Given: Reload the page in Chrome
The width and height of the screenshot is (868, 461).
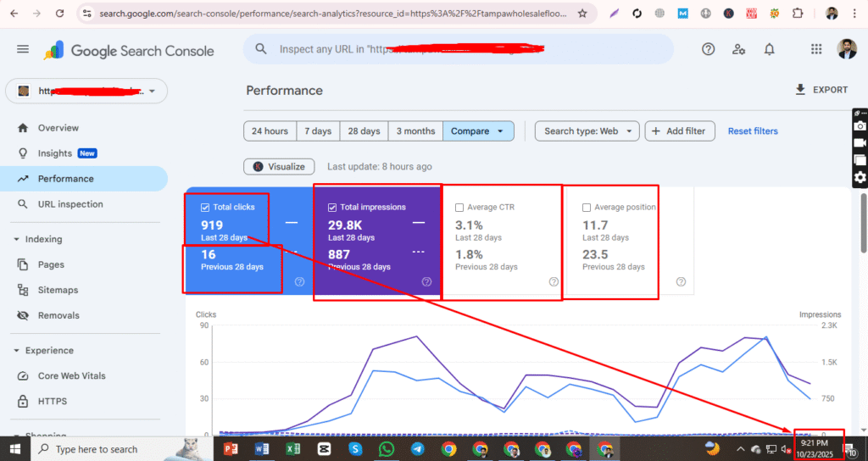Looking at the screenshot, I should pyautogui.click(x=60, y=14).
